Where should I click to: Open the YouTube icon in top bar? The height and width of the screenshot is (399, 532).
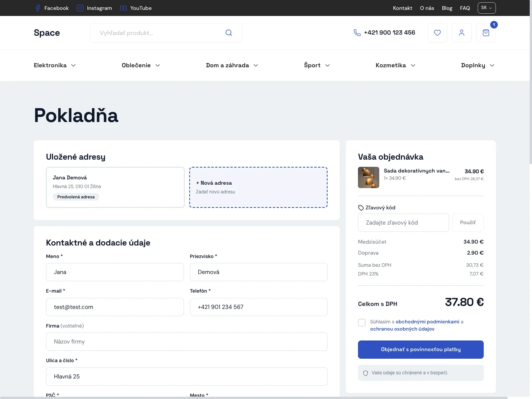click(x=123, y=8)
